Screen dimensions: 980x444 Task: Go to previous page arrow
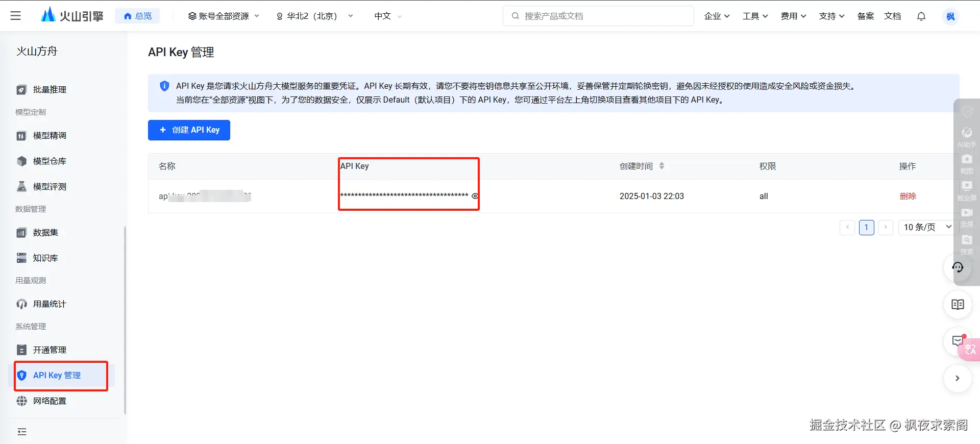tap(847, 227)
